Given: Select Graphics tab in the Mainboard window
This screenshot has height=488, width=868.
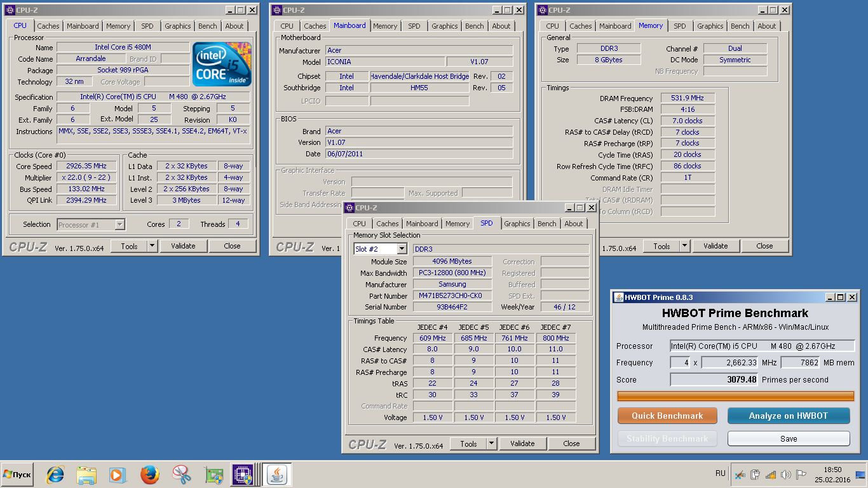Looking at the screenshot, I should (445, 26).
